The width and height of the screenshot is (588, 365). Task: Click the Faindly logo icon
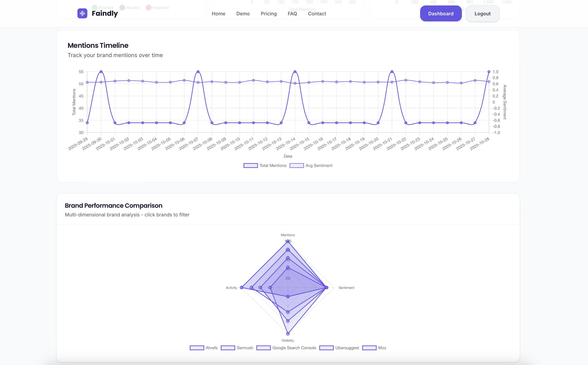tap(82, 14)
